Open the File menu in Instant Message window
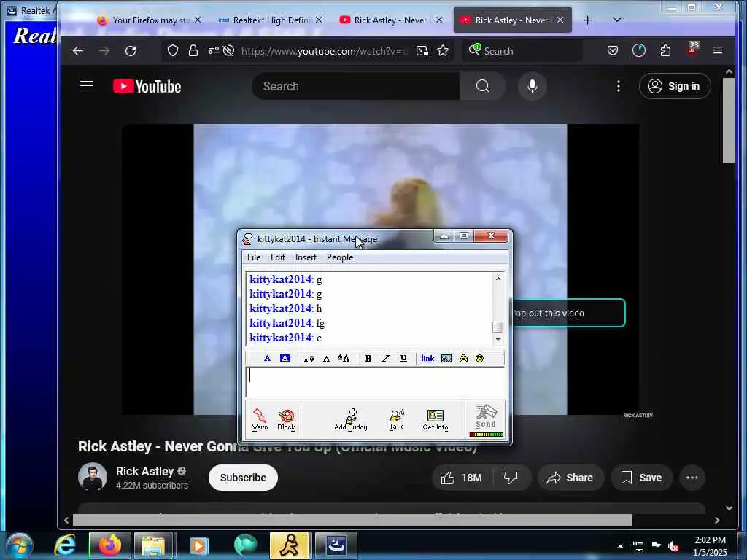 point(254,257)
